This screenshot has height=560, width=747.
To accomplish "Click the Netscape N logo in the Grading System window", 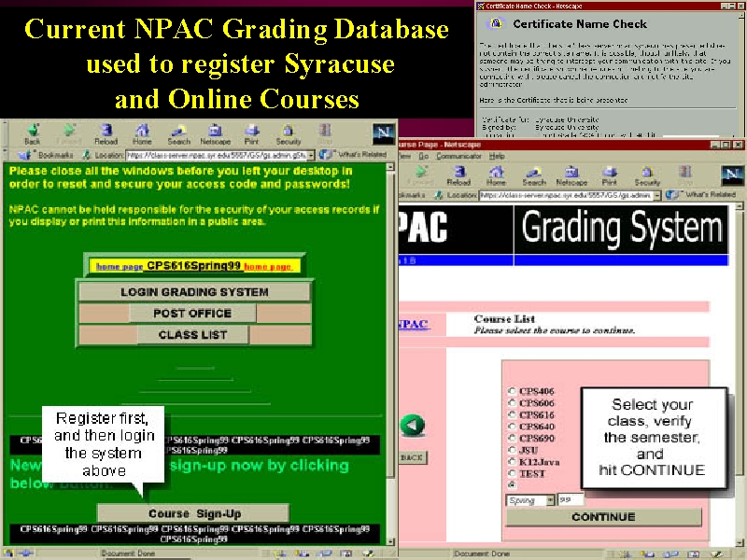I will [732, 175].
